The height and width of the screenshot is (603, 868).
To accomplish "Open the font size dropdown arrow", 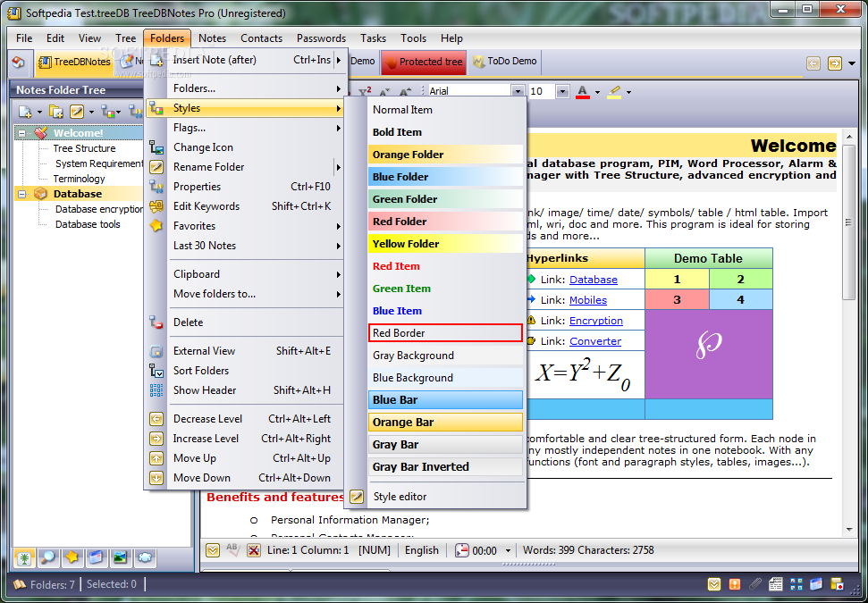I will coord(562,91).
